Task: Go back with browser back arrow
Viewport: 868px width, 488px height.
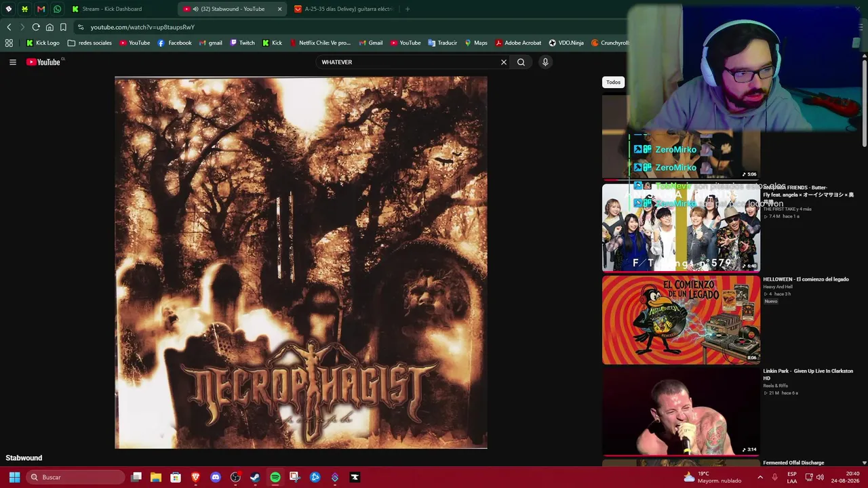Action: 9,27
